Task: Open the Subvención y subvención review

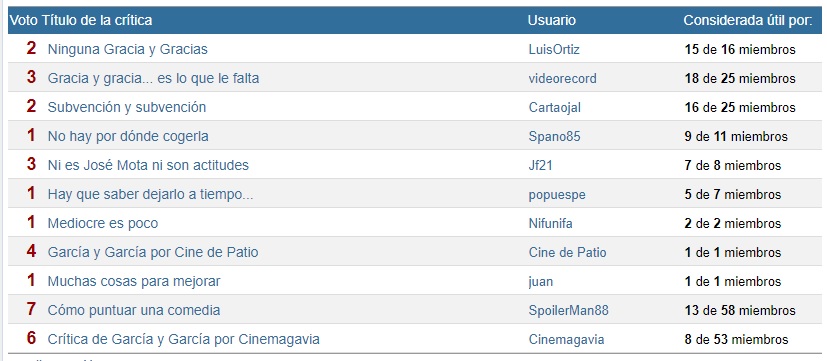Action: 127,108
